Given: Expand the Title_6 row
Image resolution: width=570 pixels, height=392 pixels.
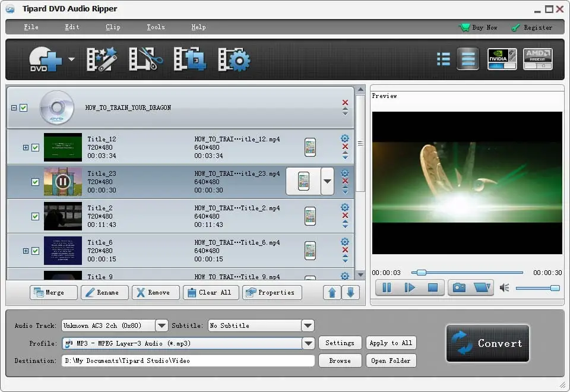Looking at the screenshot, I should tap(26, 251).
